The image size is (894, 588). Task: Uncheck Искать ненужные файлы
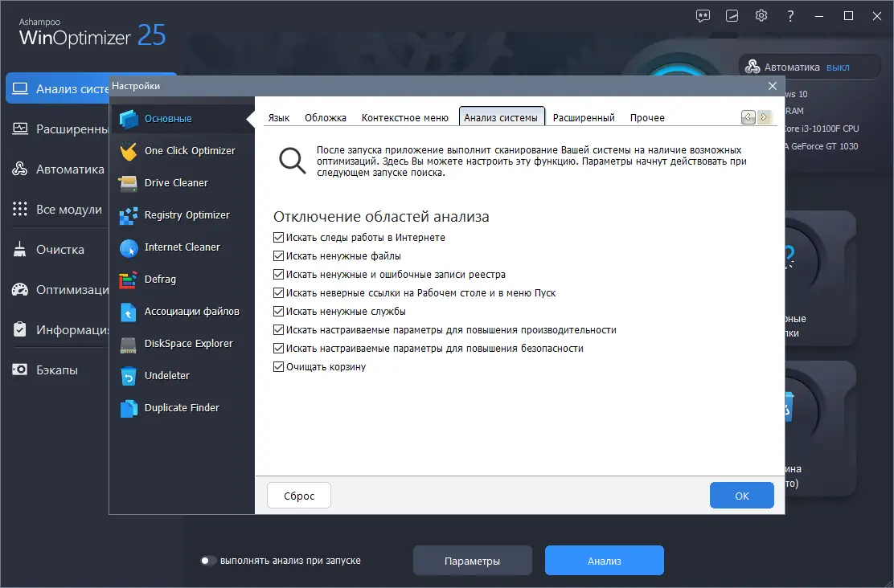(x=278, y=255)
